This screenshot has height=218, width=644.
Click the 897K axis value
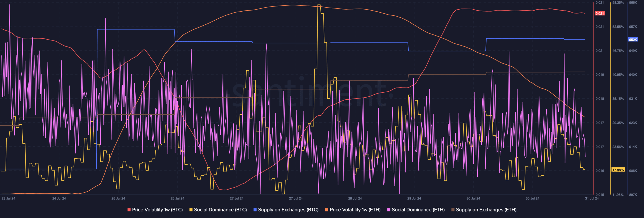pyautogui.click(x=633, y=195)
